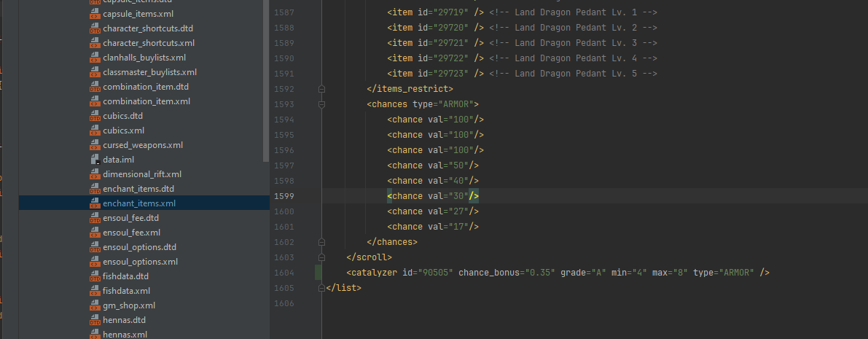
Task: Select dimensional_rift.xml in the file list
Action: pos(141,174)
